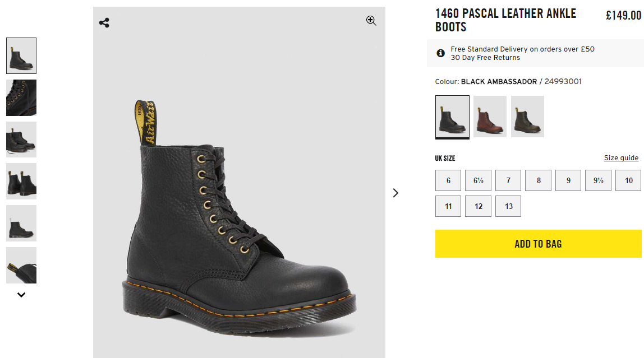
Task: Open the third thumbnail in the gallery
Action: (x=21, y=140)
